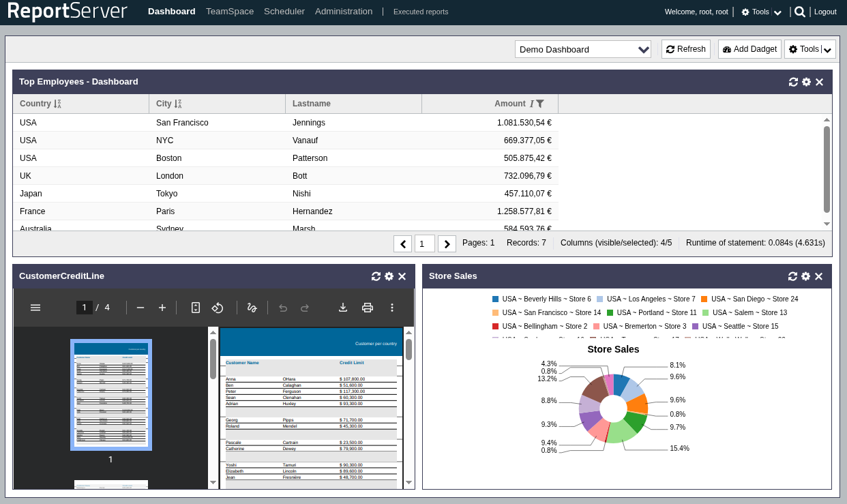Viewport: 847px width, 504px height.
Task: Print the CustomerCreditLine PDF
Action: tap(368, 308)
